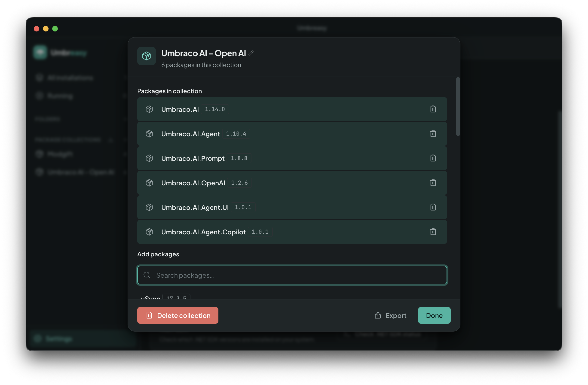Focus the Search packages input field
Screen dimensions: 588x385
[292, 275]
